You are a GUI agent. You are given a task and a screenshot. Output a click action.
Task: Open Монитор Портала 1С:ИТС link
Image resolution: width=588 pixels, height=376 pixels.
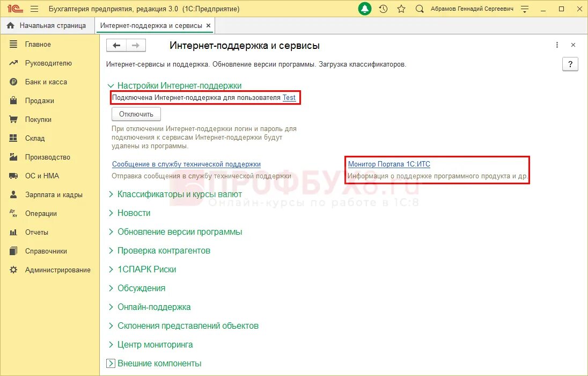(389, 164)
